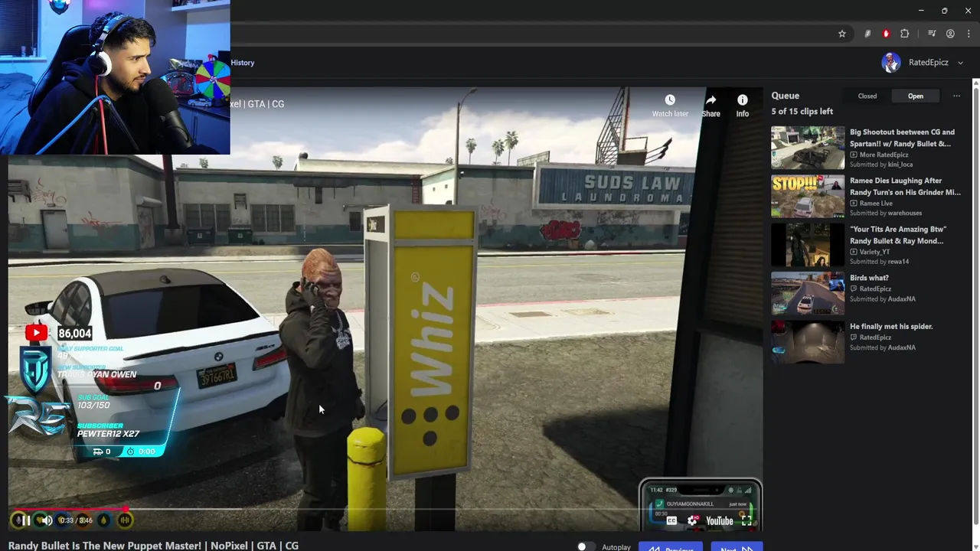
Task: Click 'Ramee Live' channel name
Action: coord(876,204)
